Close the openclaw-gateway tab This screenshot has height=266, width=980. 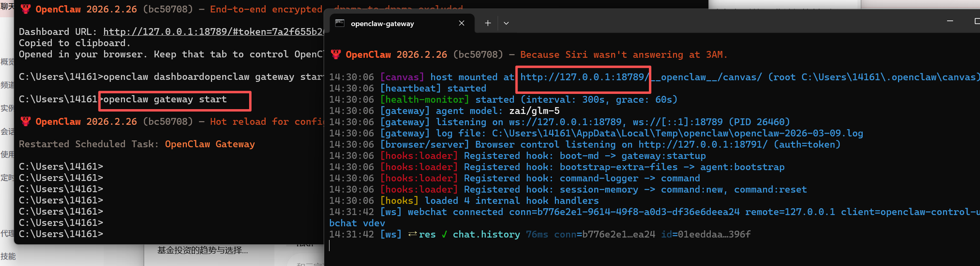[462, 23]
